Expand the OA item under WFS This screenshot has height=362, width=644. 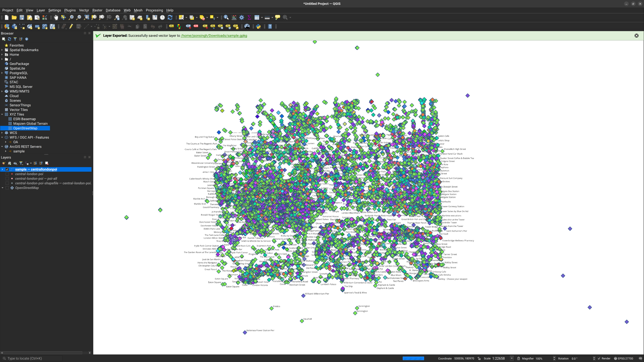(6, 142)
